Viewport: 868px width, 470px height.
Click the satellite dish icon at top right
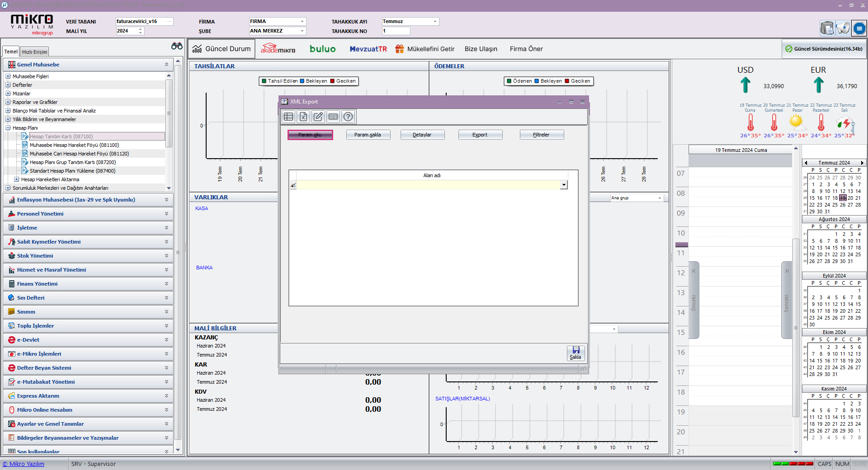coord(843,28)
